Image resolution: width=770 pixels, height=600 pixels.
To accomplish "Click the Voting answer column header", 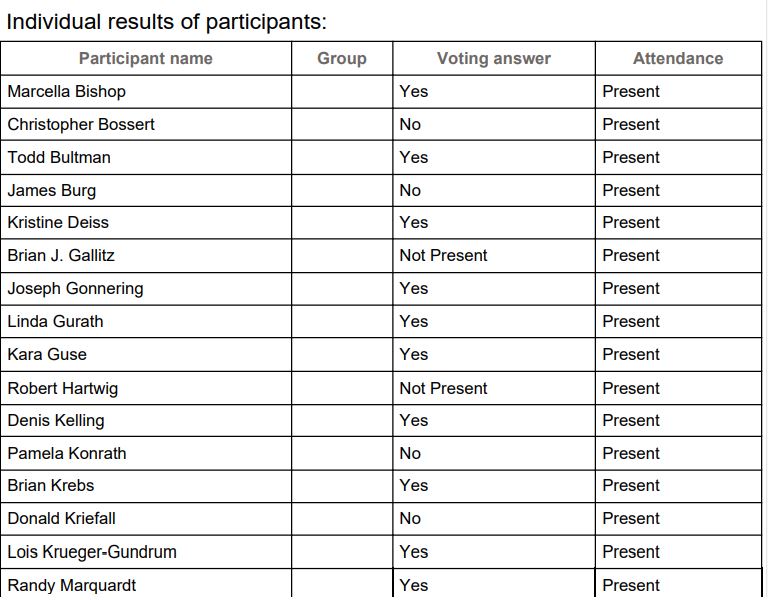I will coord(494,58).
